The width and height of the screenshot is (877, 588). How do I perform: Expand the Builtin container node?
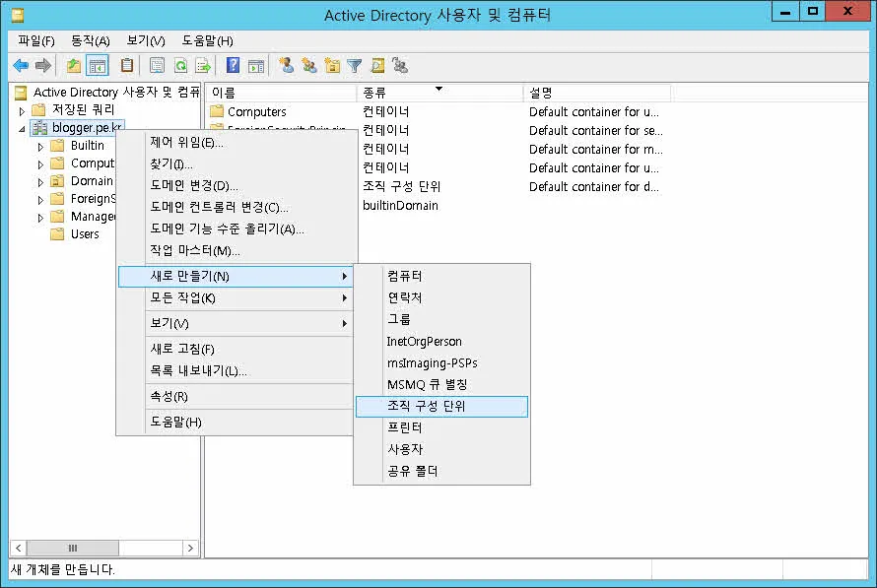pyautogui.click(x=40, y=146)
